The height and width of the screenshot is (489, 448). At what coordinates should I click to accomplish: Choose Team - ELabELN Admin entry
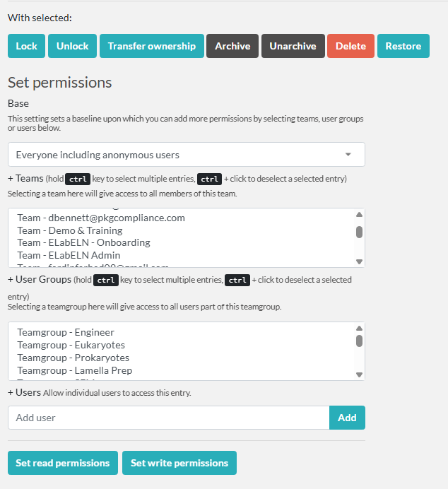[x=69, y=255]
